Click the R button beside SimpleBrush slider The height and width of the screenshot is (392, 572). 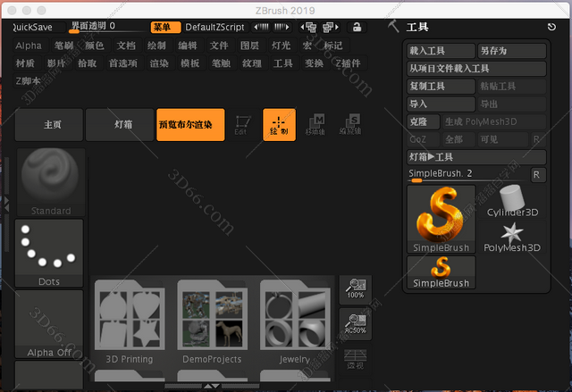538,175
